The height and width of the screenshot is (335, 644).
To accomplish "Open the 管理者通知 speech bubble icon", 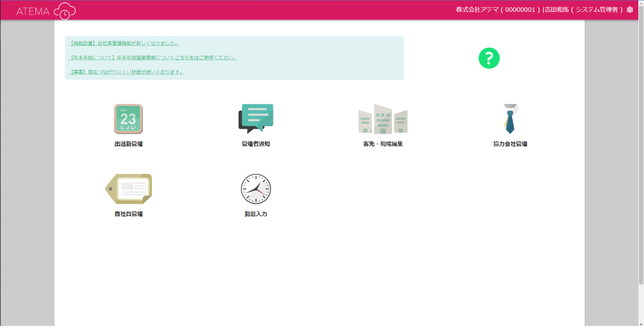I will tap(256, 118).
